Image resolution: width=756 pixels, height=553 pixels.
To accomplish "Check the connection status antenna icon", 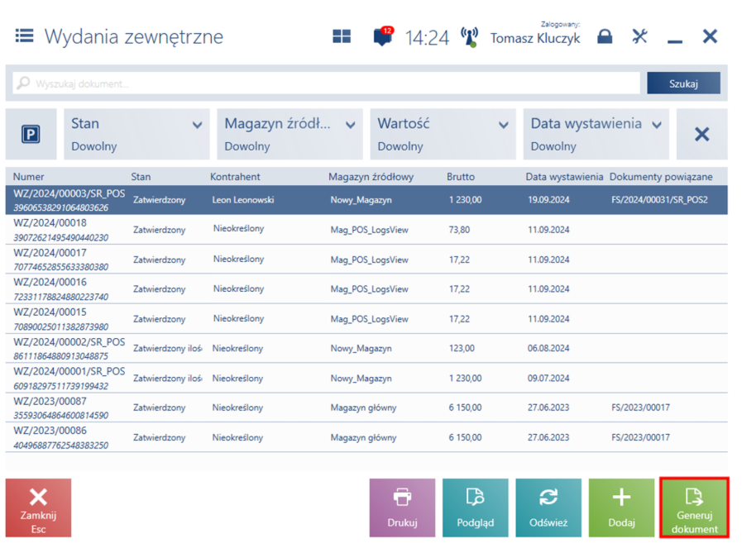I will click(x=469, y=37).
